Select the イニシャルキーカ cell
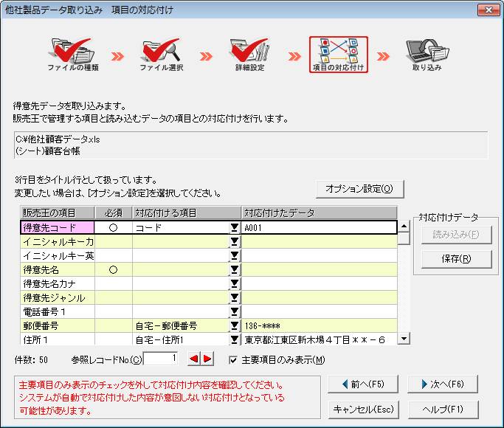The image size is (504, 428). [58, 241]
